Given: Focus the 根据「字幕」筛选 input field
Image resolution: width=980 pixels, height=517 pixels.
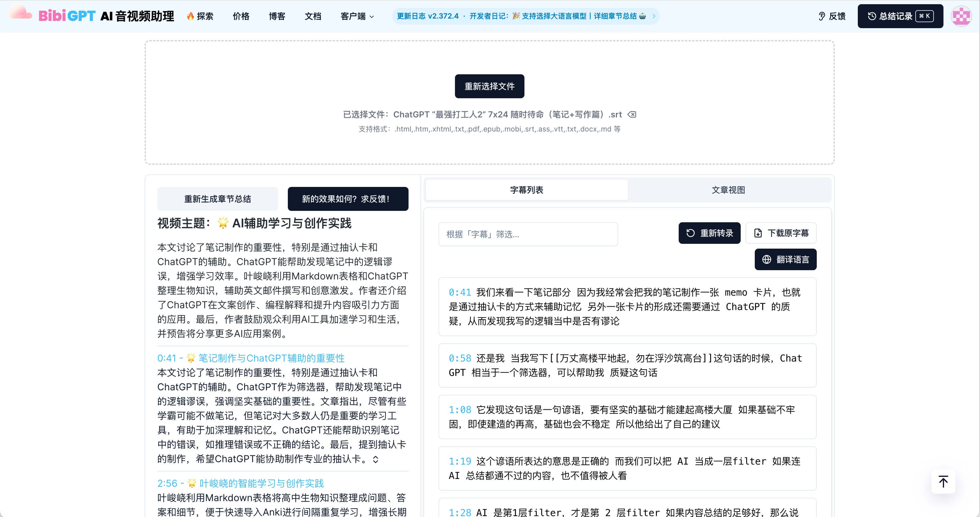Looking at the screenshot, I should point(528,234).
